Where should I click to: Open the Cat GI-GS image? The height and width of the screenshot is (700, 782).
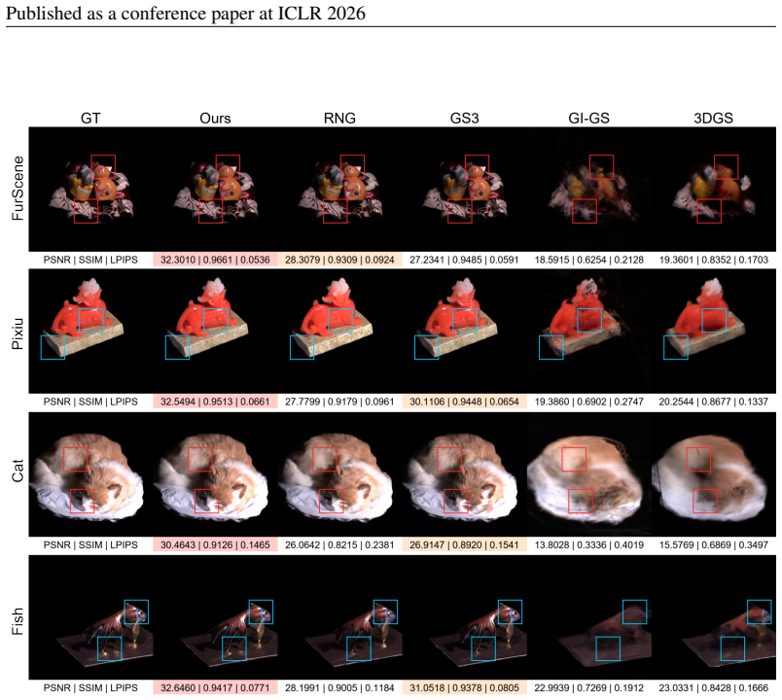pos(589,474)
